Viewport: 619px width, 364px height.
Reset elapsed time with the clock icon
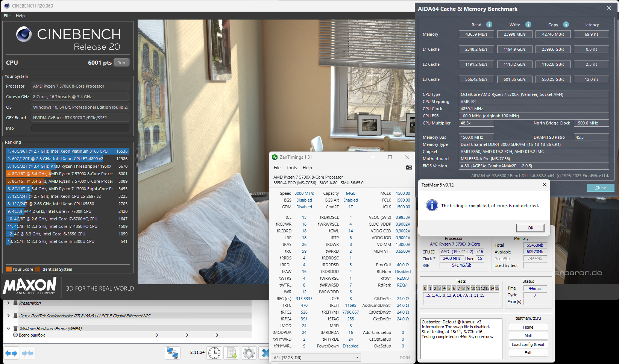[x=214, y=353]
